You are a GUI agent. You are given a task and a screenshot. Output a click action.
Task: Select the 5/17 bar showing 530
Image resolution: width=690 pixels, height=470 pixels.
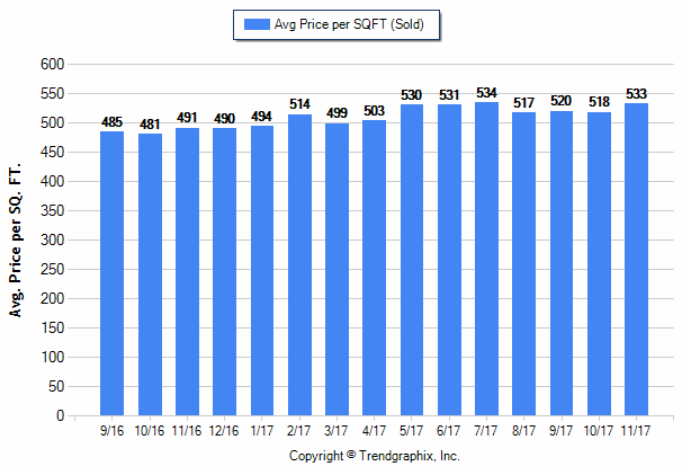tap(411, 260)
